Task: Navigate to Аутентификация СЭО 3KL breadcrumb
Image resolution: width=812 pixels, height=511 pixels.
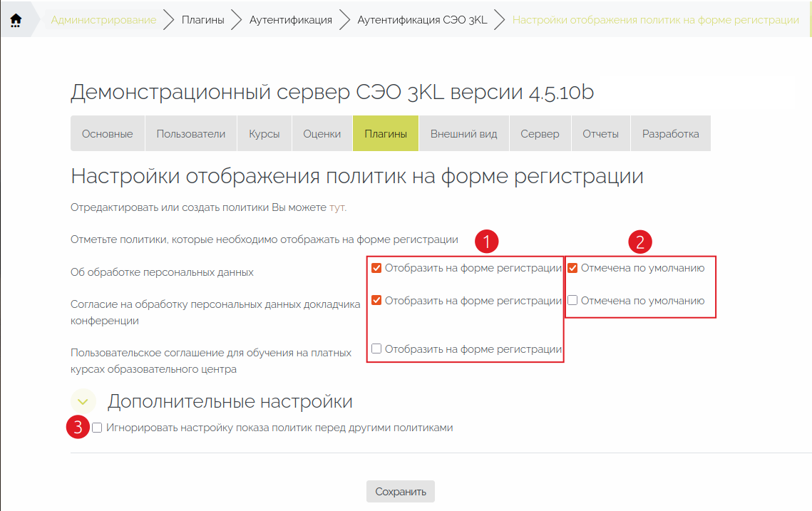Action: click(x=422, y=20)
